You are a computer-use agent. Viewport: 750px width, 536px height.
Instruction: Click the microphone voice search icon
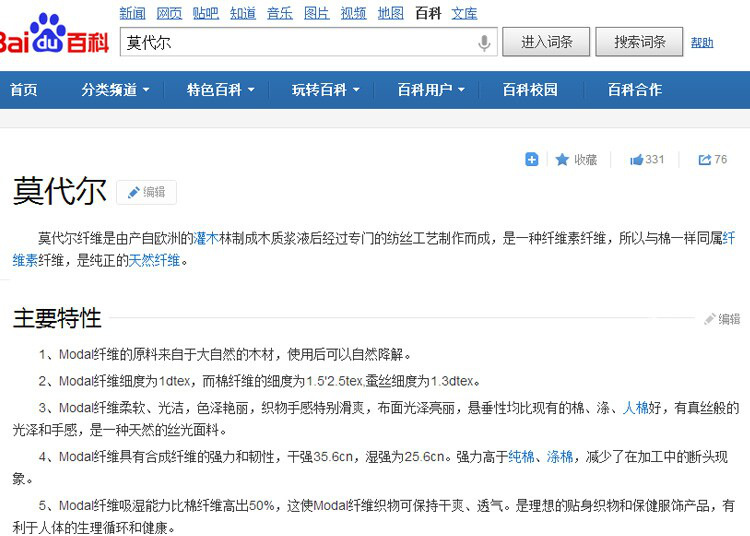click(x=485, y=42)
